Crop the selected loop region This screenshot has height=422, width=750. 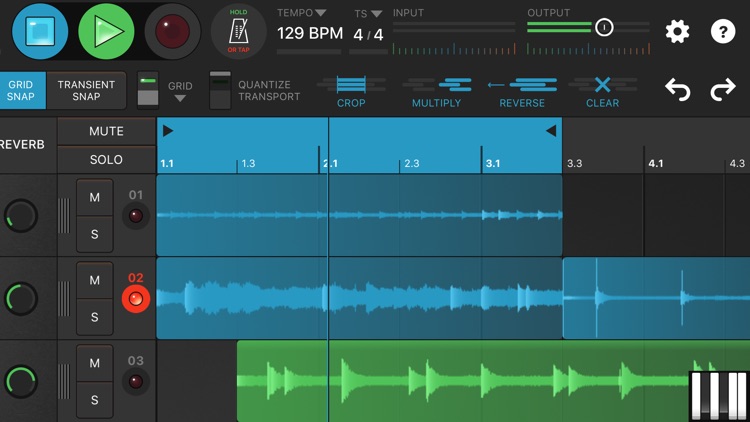pyautogui.click(x=351, y=91)
